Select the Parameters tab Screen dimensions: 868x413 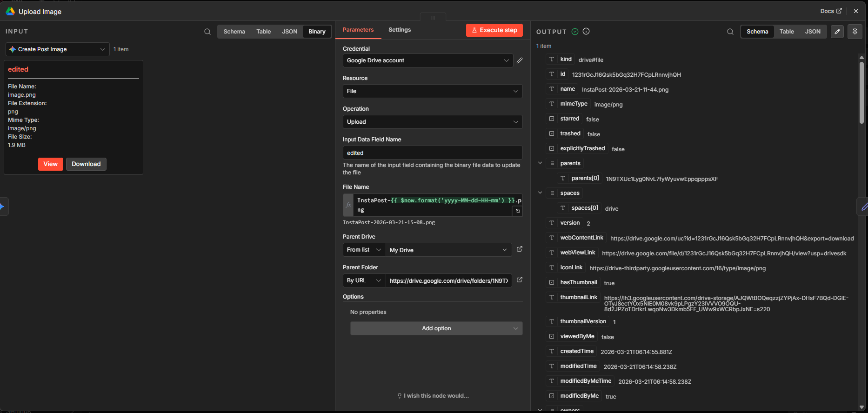358,30
